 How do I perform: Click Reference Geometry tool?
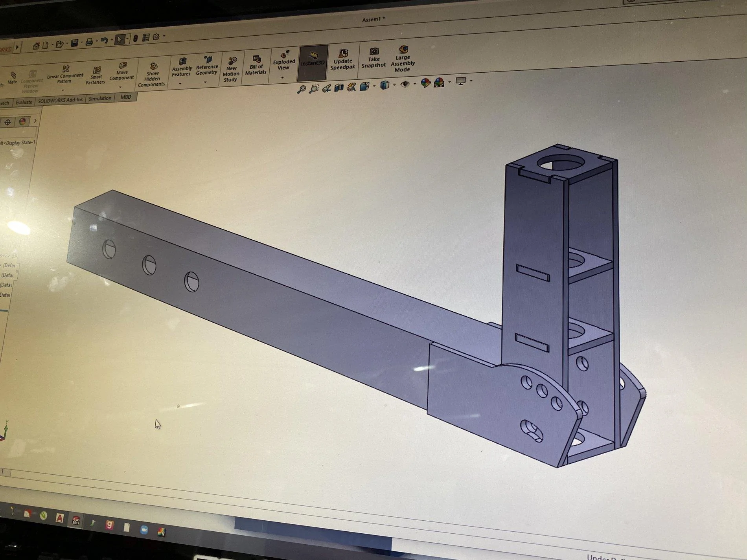click(x=207, y=65)
